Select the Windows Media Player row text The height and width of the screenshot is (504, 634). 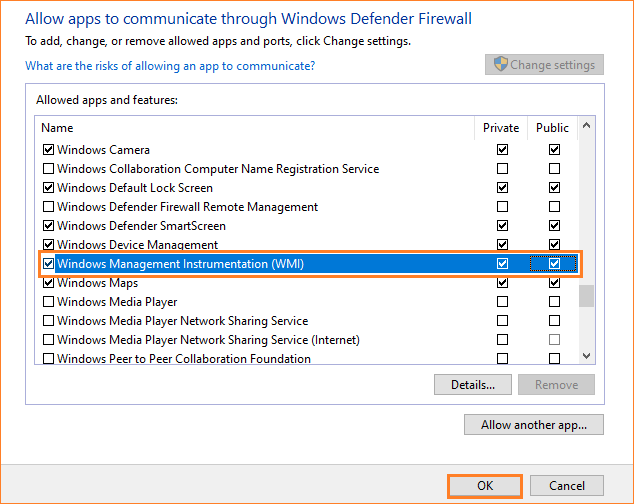(x=117, y=302)
